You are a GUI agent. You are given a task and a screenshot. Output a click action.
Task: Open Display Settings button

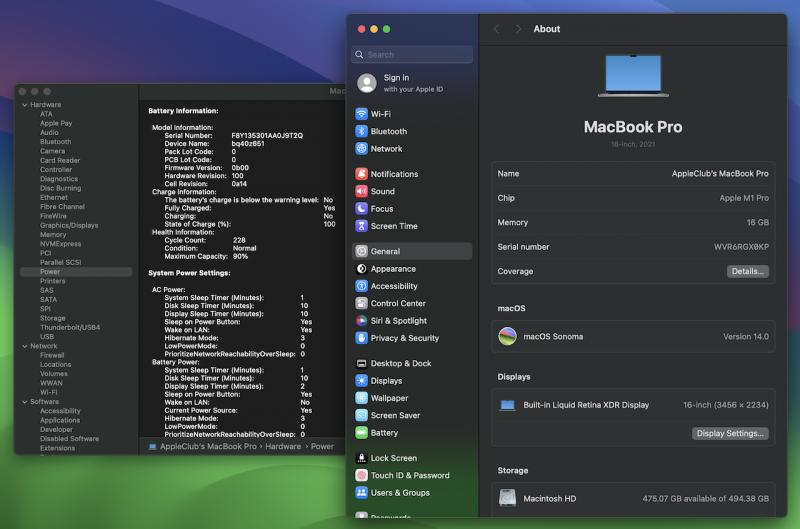pyautogui.click(x=730, y=433)
